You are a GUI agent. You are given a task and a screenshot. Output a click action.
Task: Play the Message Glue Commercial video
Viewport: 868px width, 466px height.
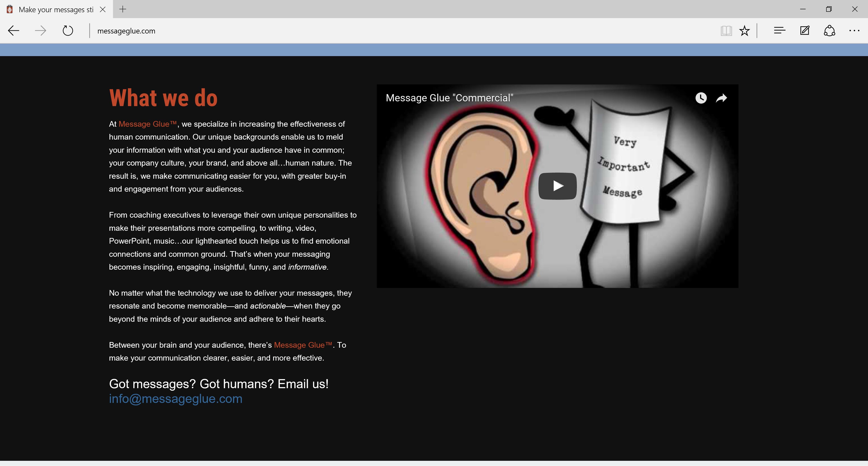click(x=557, y=186)
